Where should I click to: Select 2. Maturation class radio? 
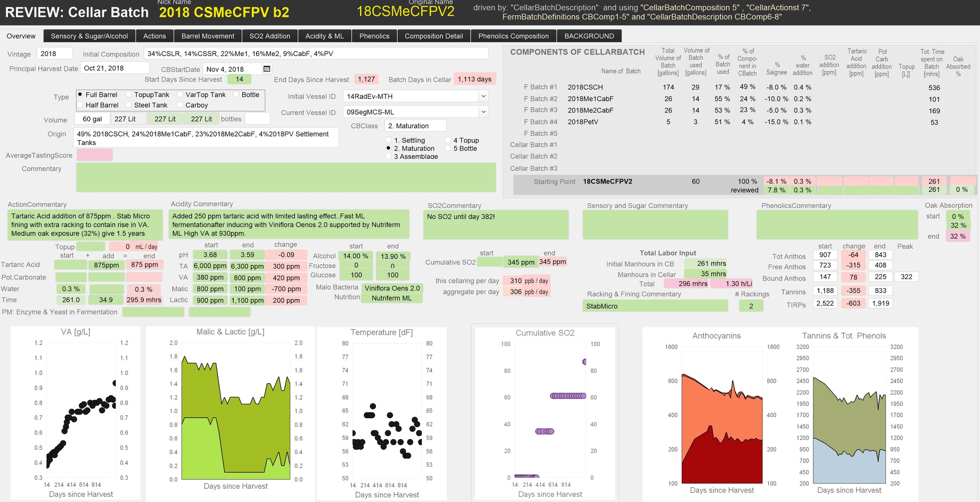click(x=388, y=148)
